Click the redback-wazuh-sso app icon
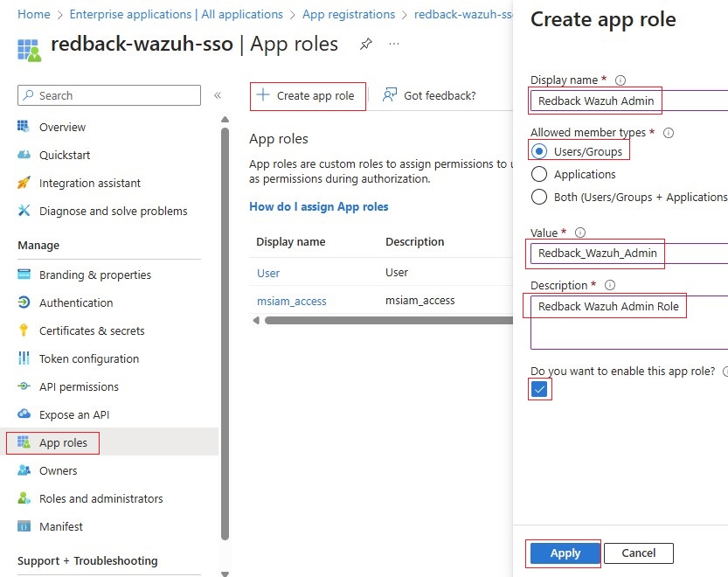Screen dimensions: 728x577 (29, 50)
